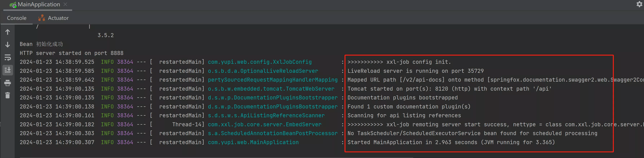Open the s.d.s.w.s.ApiListingReferenceScanner link

pyautogui.click(x=266, y=115)
